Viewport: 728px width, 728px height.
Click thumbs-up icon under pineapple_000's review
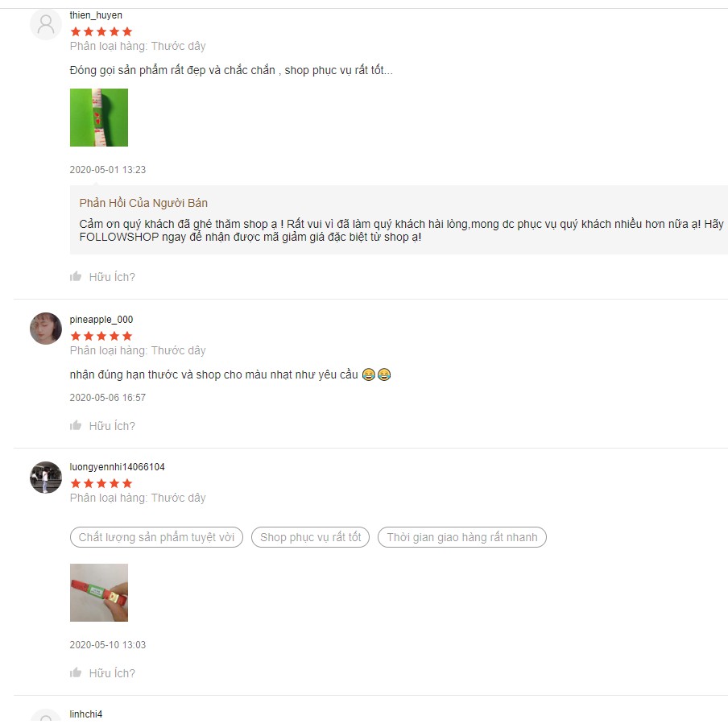[76, 426]
